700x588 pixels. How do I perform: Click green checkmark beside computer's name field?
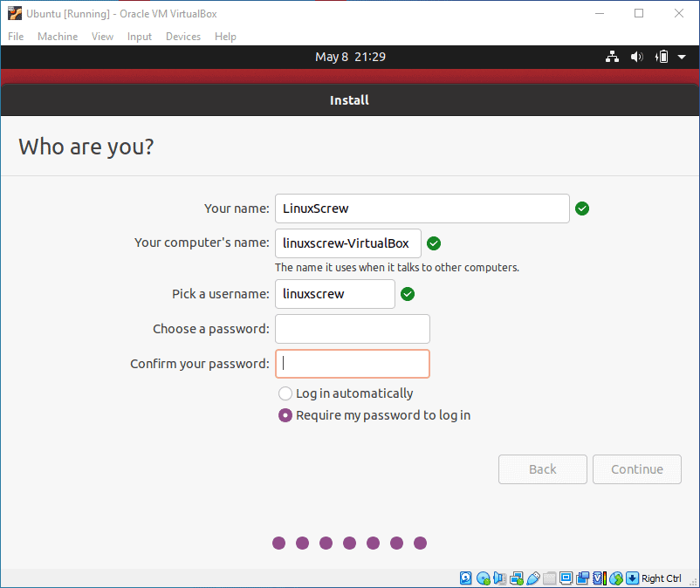click(434, 243)
